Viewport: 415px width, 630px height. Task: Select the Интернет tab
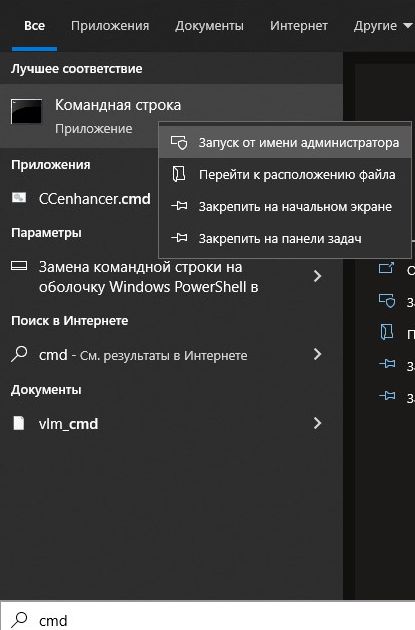298,26
